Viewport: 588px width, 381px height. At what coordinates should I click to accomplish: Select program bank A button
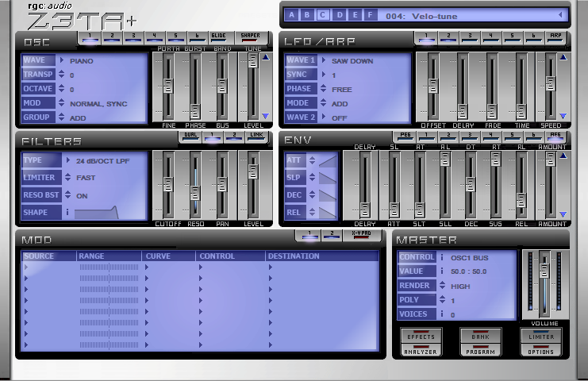click(291, 15)
